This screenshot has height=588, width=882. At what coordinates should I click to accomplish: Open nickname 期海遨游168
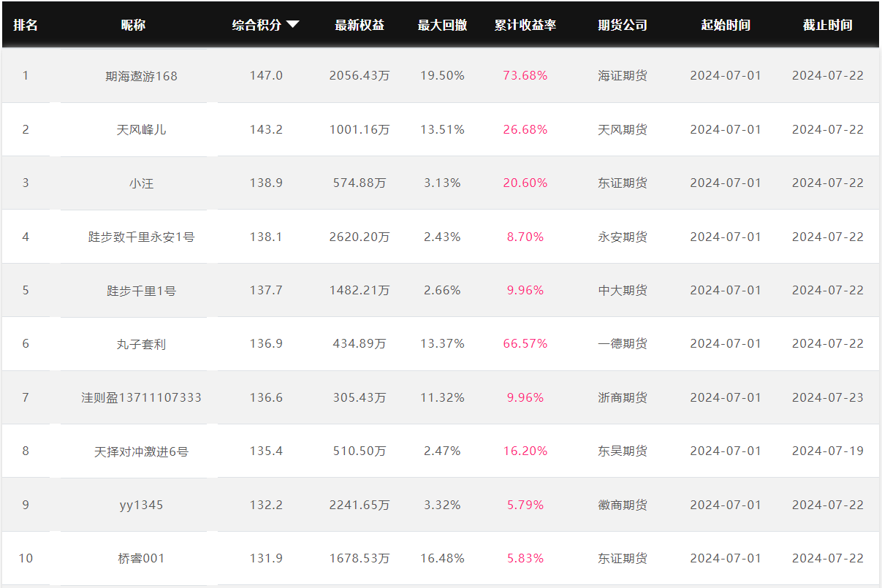pyautogui.click(x=141, y=76)
